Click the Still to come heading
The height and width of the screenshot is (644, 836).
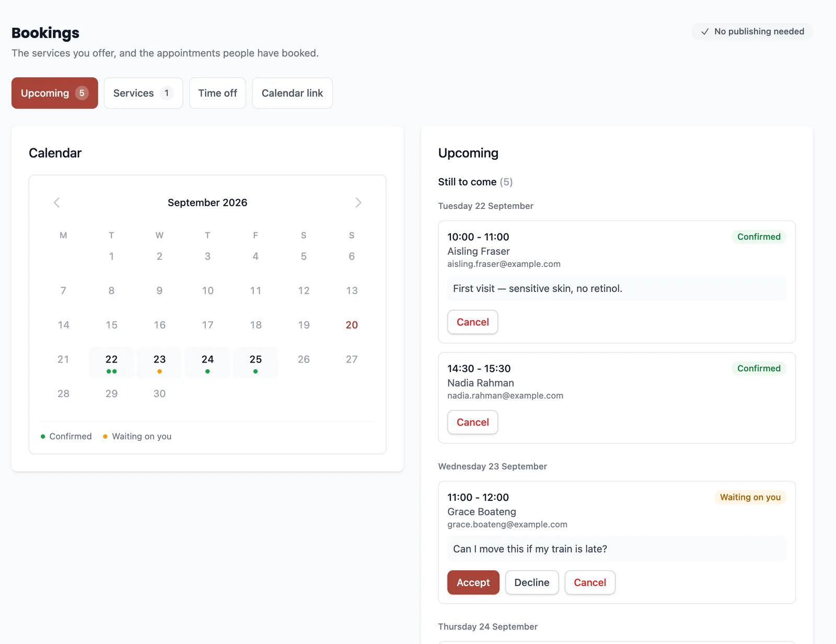tap(475, 182)
